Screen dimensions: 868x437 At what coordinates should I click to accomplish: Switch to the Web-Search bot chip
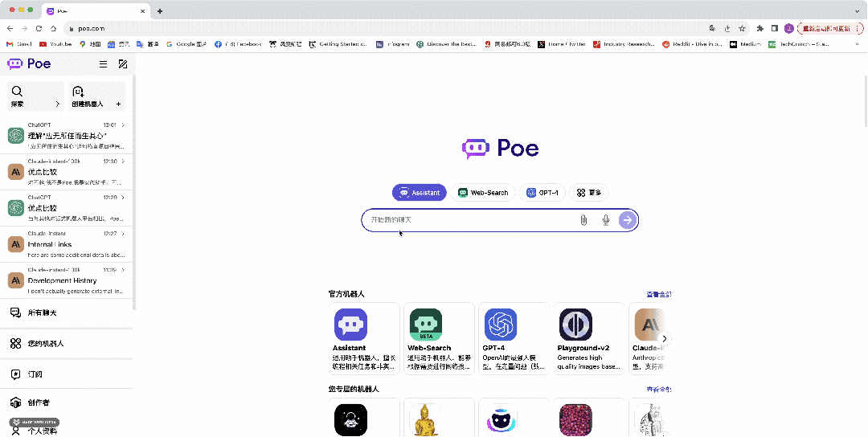point(483,193)
